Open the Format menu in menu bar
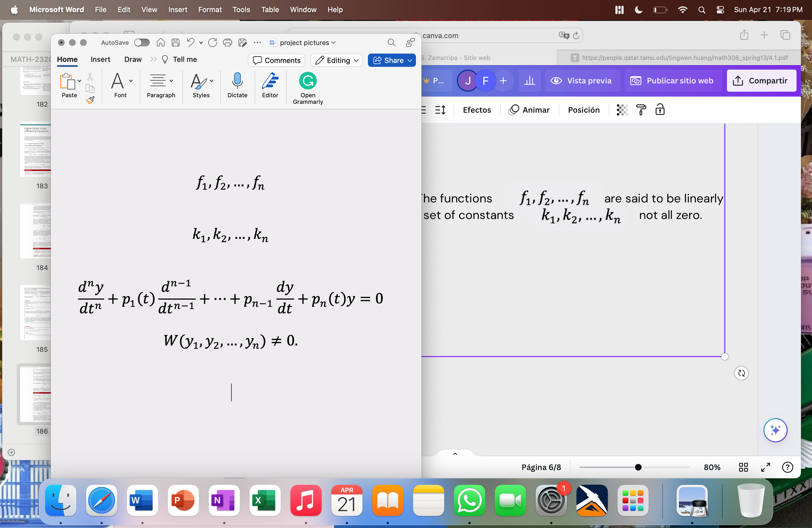Screen dimensions: 812x528 pyautogui.click(x=210, y=10)
